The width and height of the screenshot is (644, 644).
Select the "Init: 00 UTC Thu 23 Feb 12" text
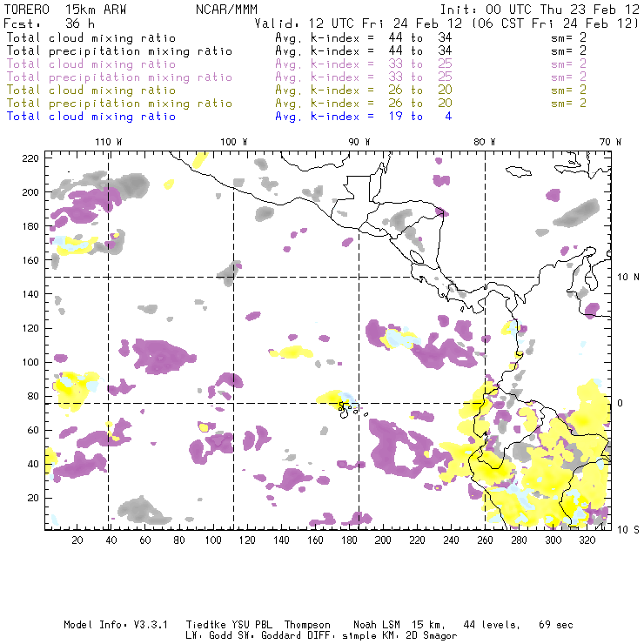tap(540, 10)
